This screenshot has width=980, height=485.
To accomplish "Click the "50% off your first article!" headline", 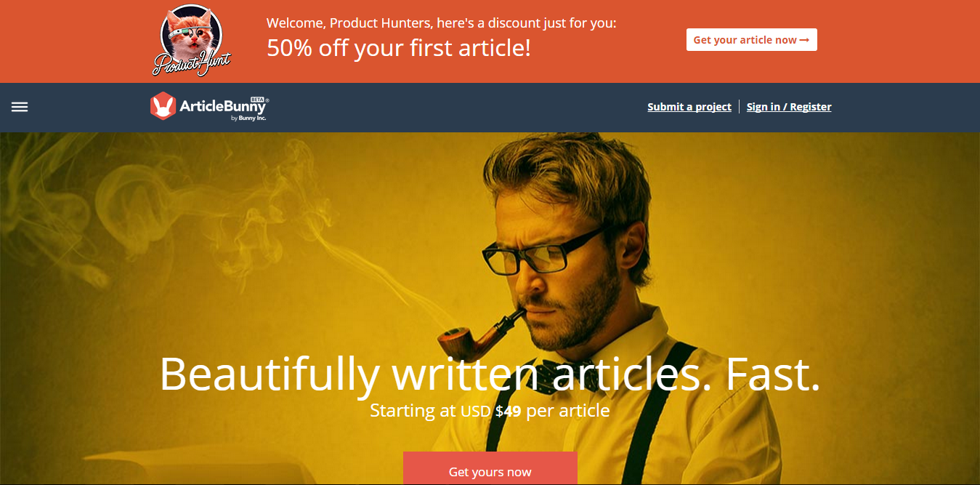I will point(399,48).
